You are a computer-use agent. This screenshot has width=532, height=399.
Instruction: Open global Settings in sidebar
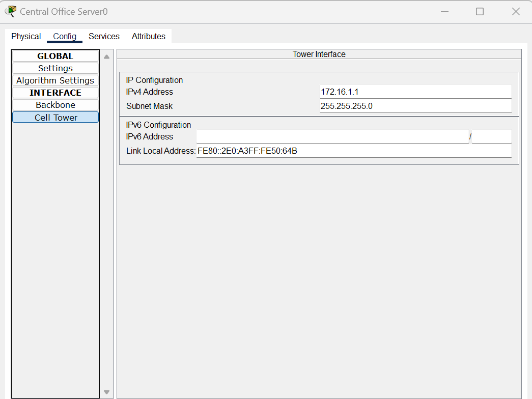[55, 68]
